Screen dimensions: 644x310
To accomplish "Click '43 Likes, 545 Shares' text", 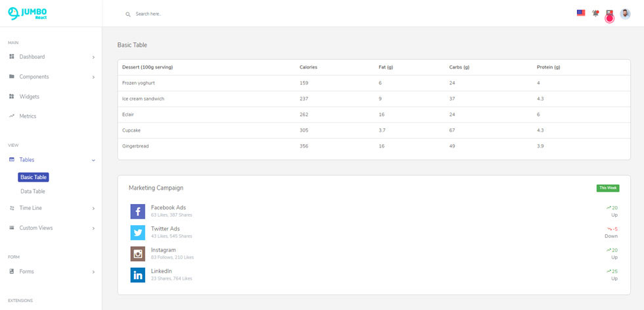I will 172,236.
